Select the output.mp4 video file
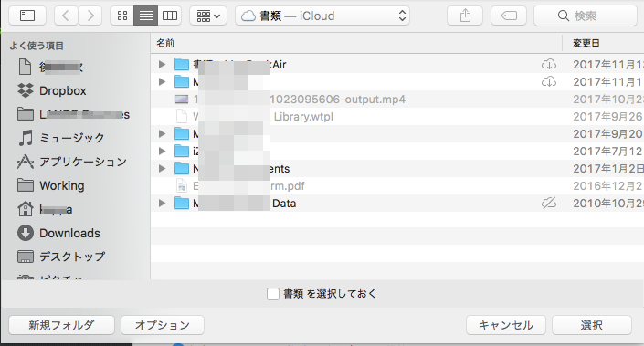 click(x=397, y=100)
